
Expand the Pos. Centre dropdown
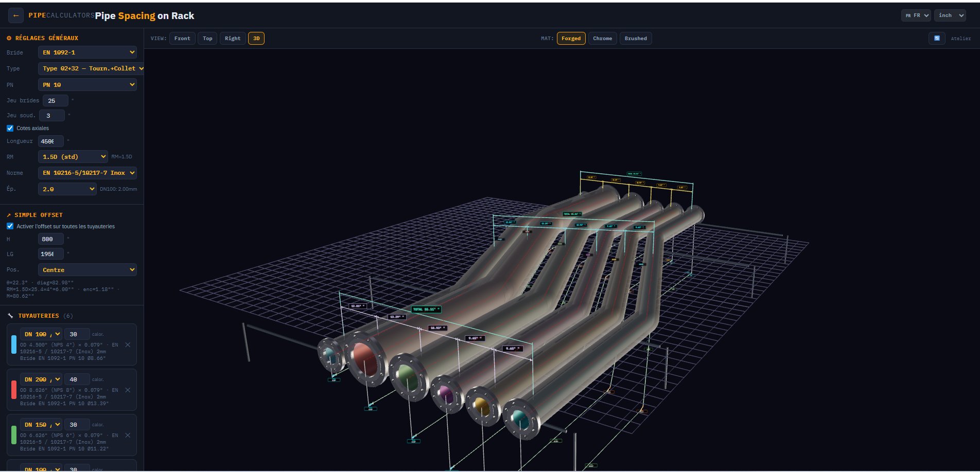pyautogui.click(x=87, y=269)
